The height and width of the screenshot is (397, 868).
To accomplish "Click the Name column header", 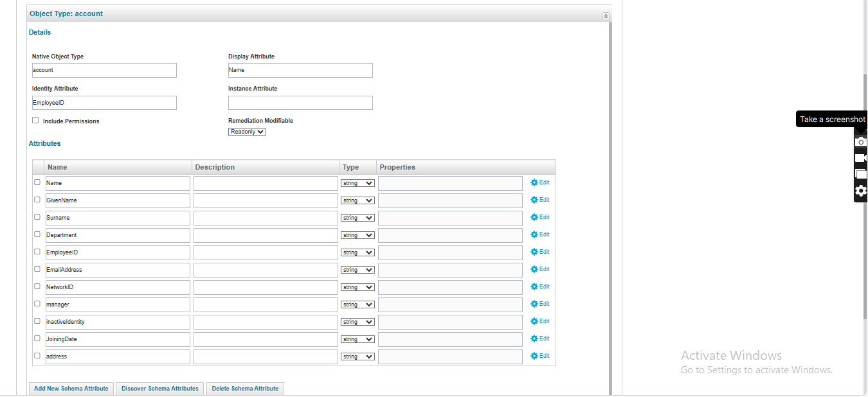I will [x=118, y=167].
